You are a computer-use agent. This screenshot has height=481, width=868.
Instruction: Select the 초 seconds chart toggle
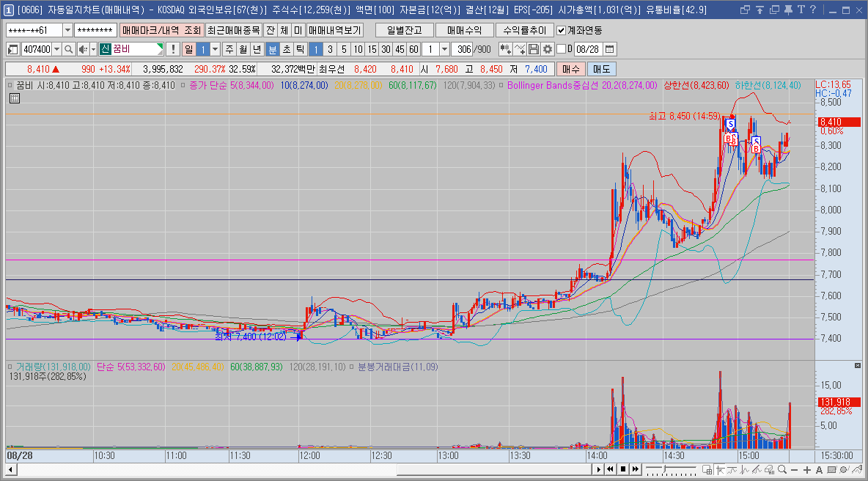[286, 49]
